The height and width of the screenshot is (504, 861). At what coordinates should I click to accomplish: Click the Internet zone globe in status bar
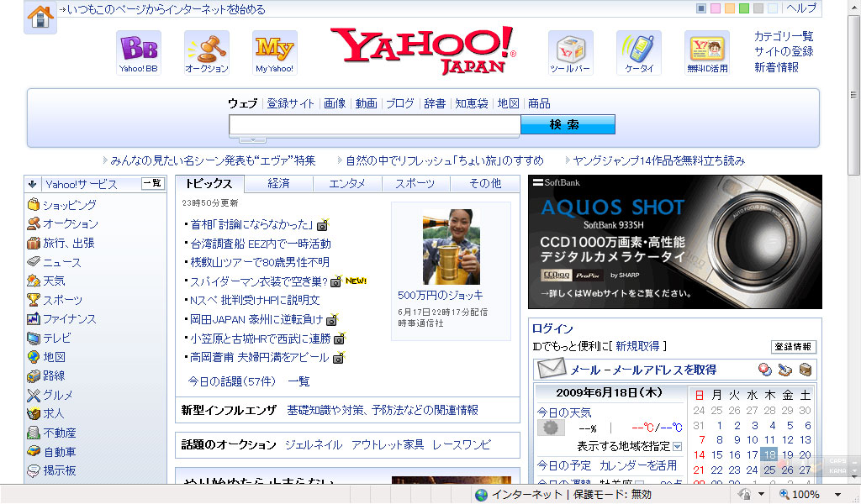(x=482, y=495)
